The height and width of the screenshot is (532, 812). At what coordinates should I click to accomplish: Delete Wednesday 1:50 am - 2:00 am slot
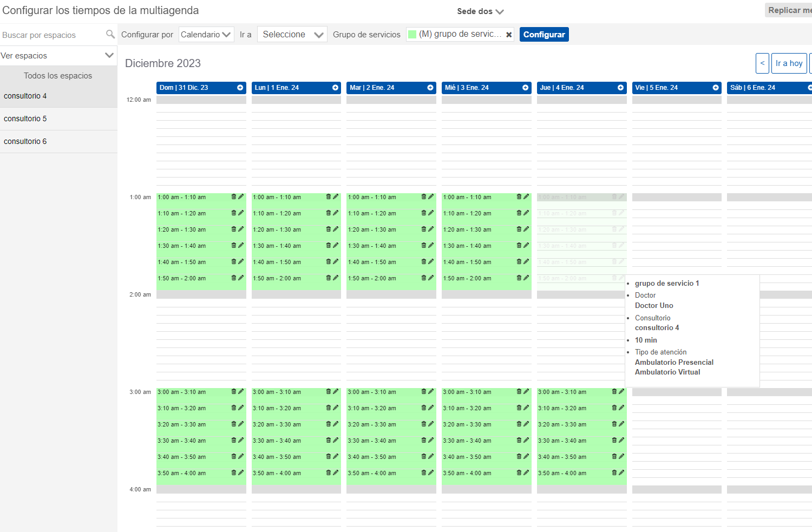519,278
